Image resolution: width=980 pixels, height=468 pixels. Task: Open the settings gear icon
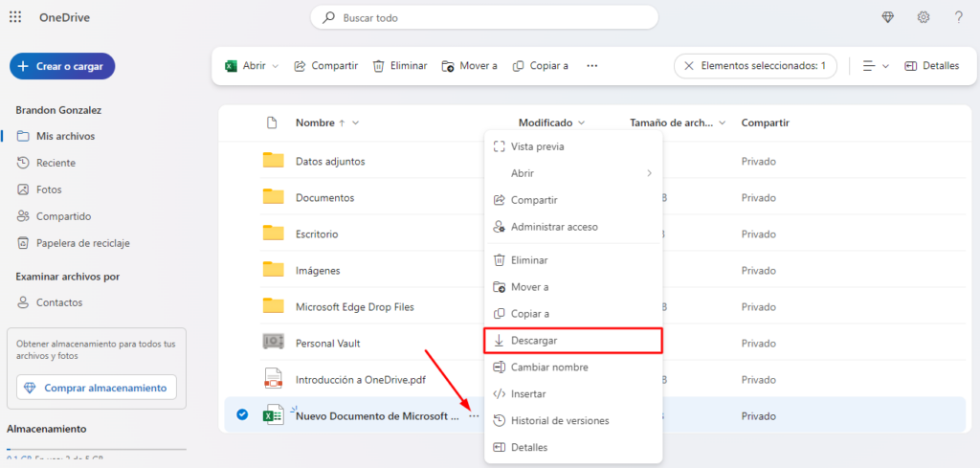924,17
